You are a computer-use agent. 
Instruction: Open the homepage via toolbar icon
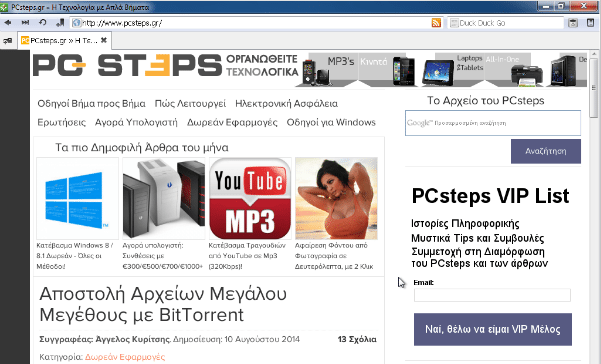point(60,23)
